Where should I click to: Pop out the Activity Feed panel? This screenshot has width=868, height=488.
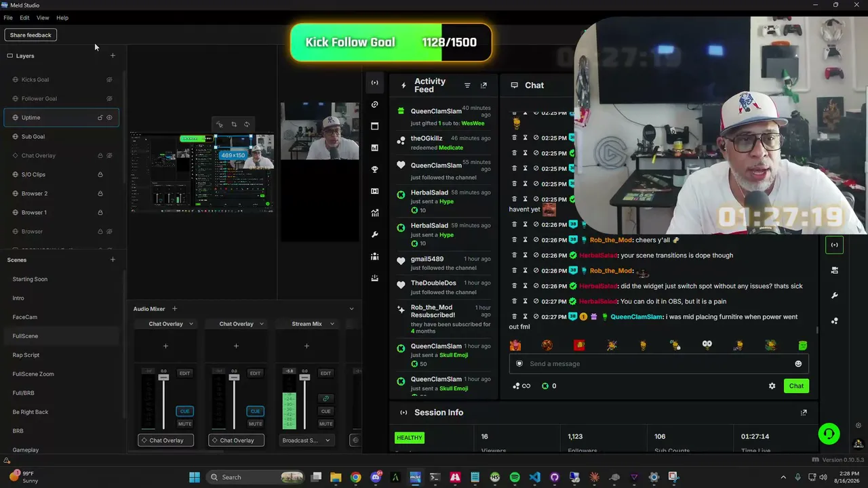[484, 85]
